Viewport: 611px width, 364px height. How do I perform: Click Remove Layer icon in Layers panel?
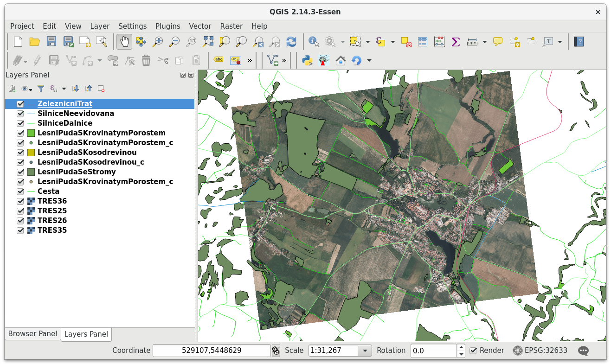tap(101, 89)
